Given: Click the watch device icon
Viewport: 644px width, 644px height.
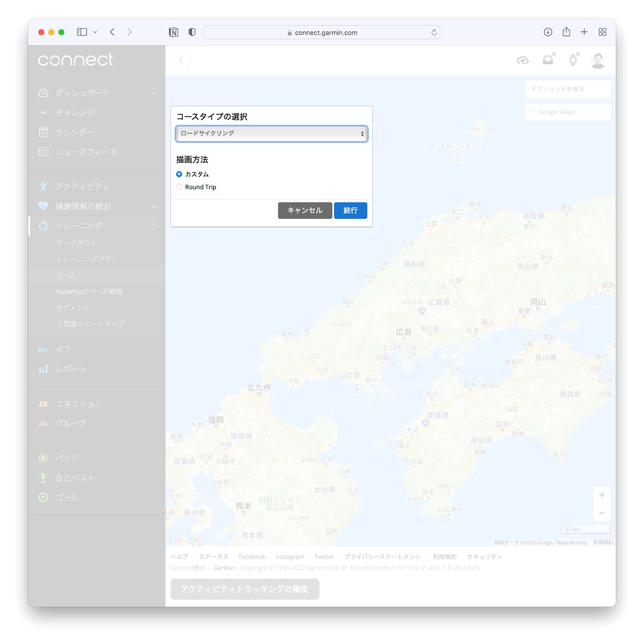Looking at the screenshot, I should point(573,60).
